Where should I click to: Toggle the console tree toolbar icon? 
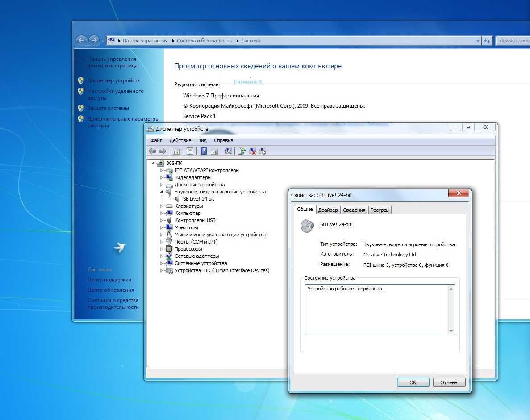click(176, 151)
